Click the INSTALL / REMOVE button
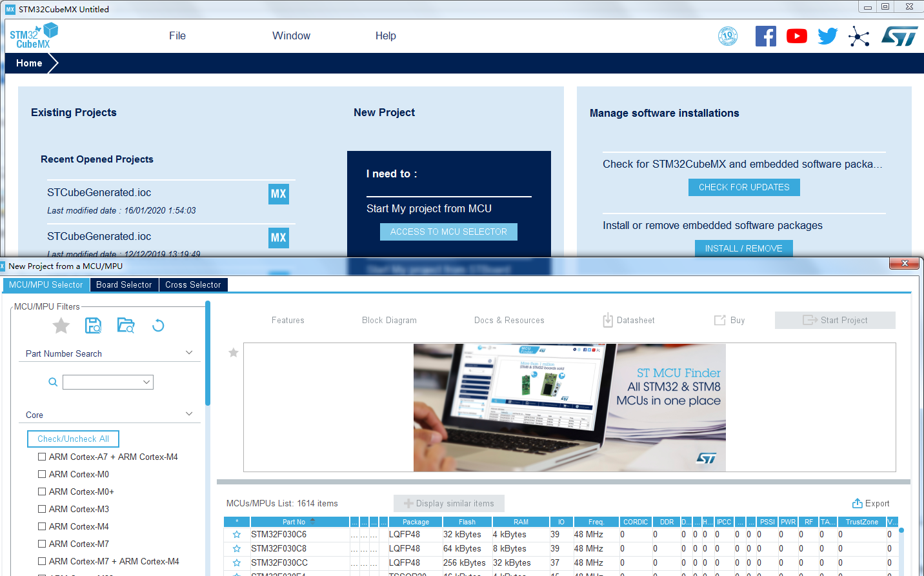 pos(743,248)
